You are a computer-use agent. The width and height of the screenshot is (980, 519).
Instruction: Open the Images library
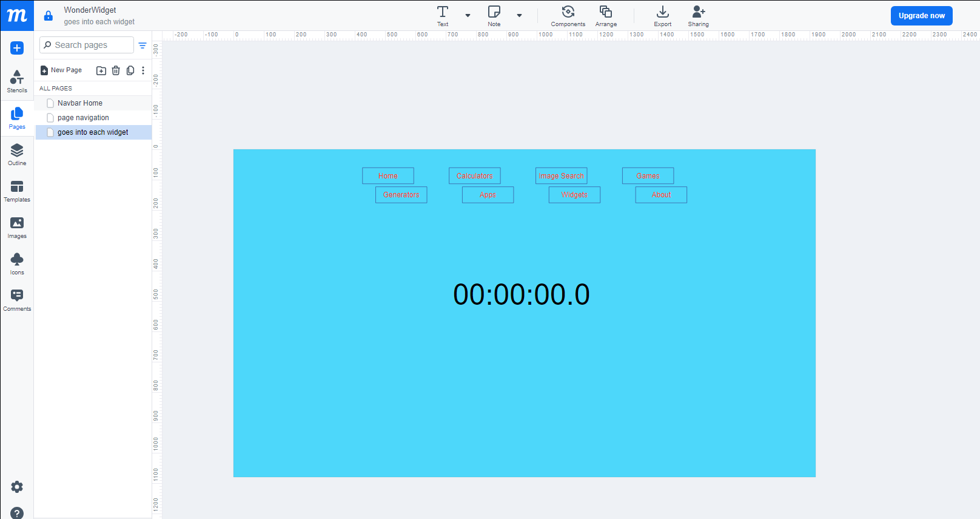[17, 227]
